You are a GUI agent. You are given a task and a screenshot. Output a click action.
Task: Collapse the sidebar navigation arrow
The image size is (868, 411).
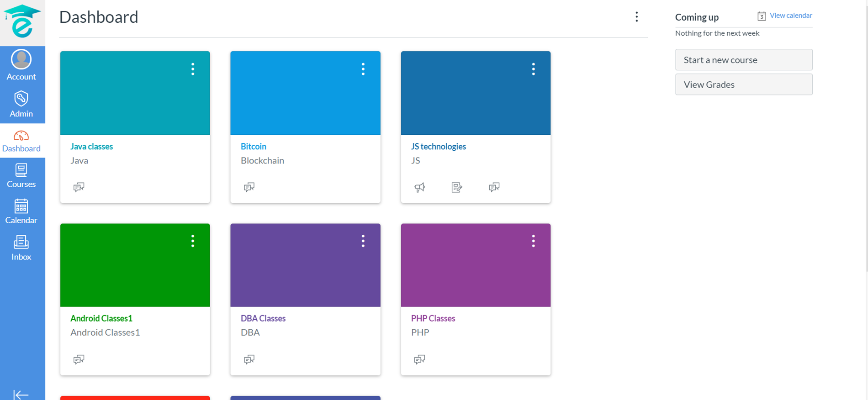[21, 395]
